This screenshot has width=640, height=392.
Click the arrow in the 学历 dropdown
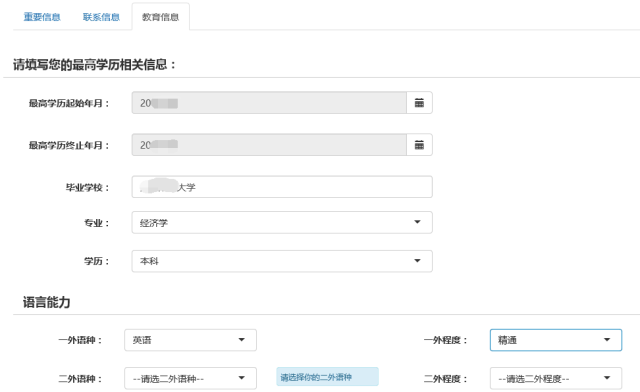click(417, 261)
